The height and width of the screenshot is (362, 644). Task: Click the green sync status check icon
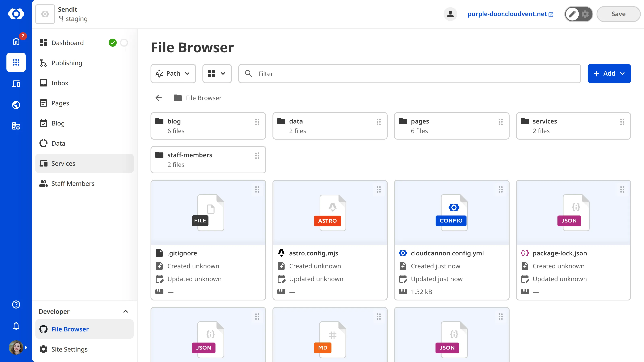click(112, 43)
